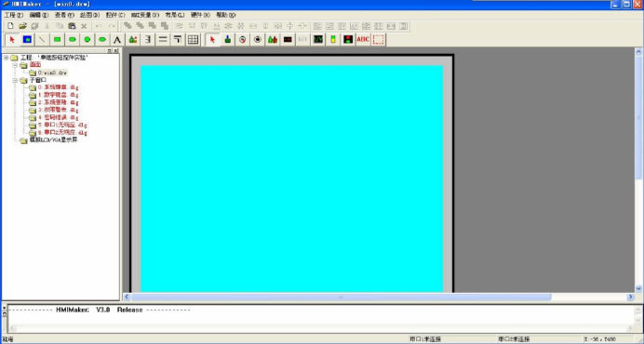This screenshot has height=344, width=644.
Task: Select the red 画面 folder label
Action: pos(35,65)
